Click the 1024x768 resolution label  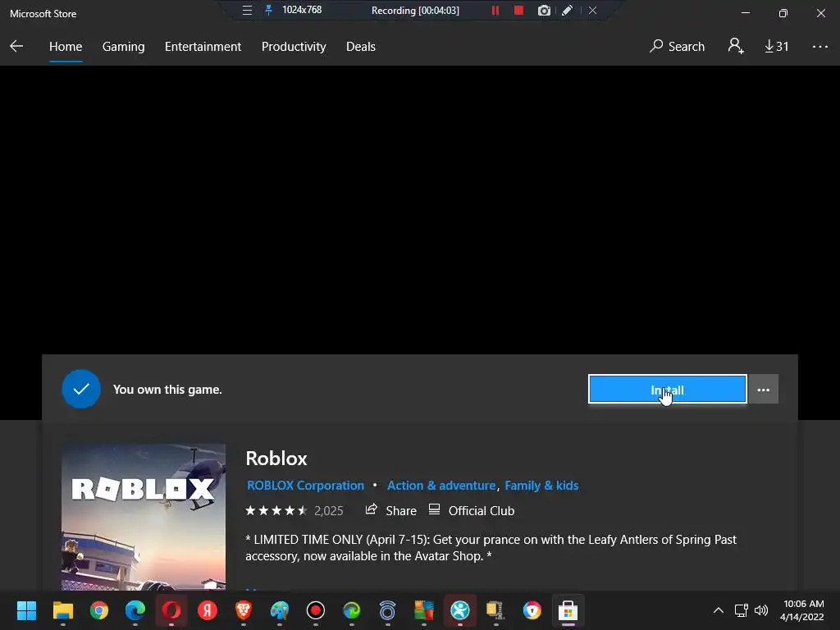[x=302, y=10]
